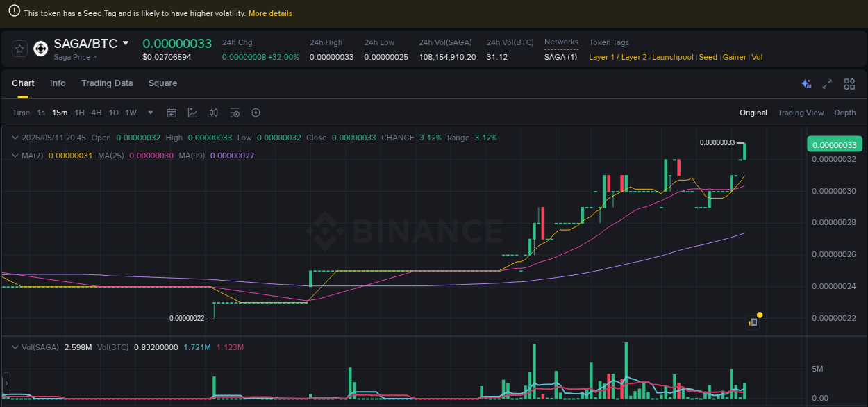Open the Gainer token tag

pos(735,57)
